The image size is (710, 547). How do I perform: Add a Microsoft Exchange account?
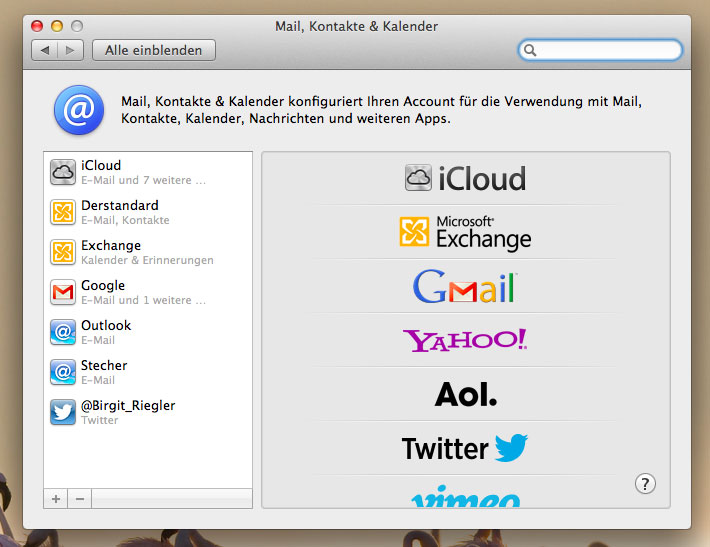click(x=465, y=232)
